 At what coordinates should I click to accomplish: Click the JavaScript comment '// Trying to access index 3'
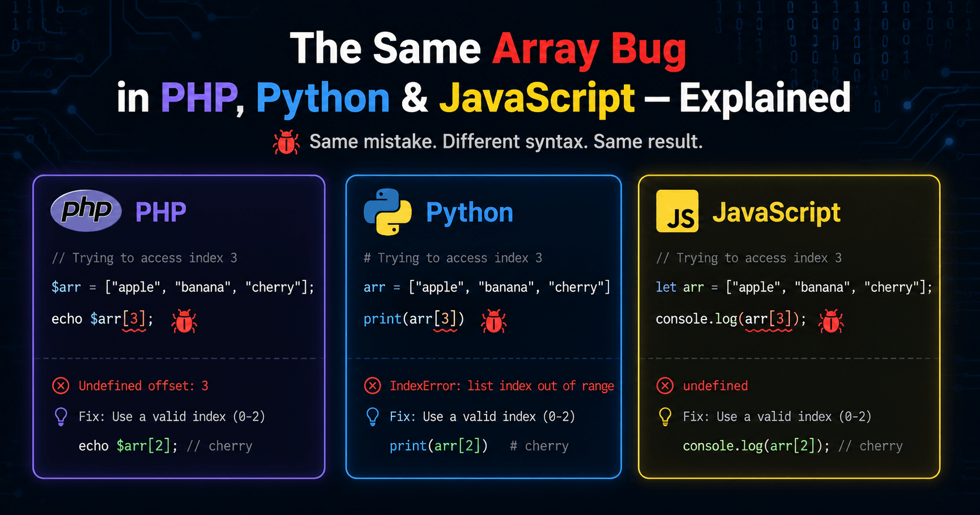pyautogui.click(x=749, y=258)
